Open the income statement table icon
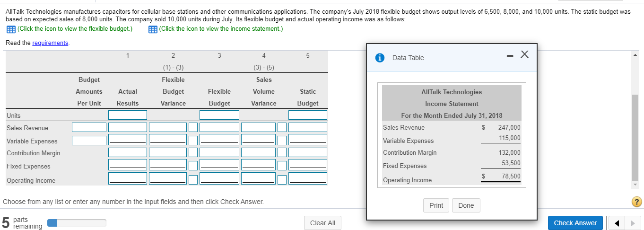The image size is (644, 230). (x=153, y=29)
